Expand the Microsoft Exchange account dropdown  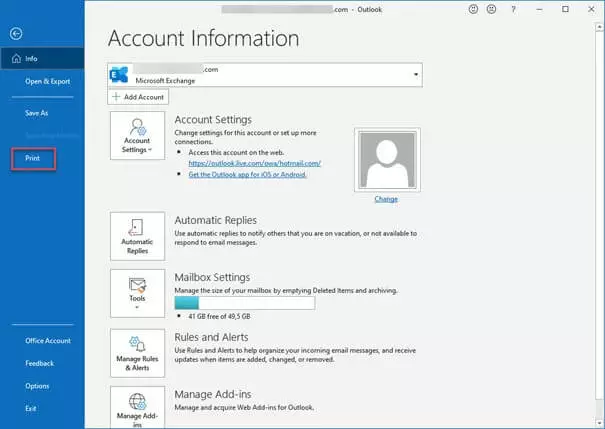(414, 75)
